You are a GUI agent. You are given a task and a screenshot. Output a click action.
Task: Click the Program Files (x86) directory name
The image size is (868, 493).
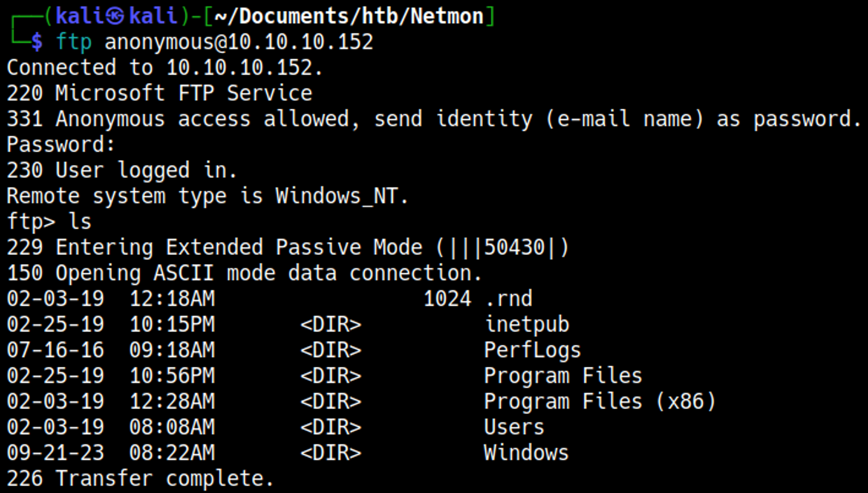coord(599,402)
